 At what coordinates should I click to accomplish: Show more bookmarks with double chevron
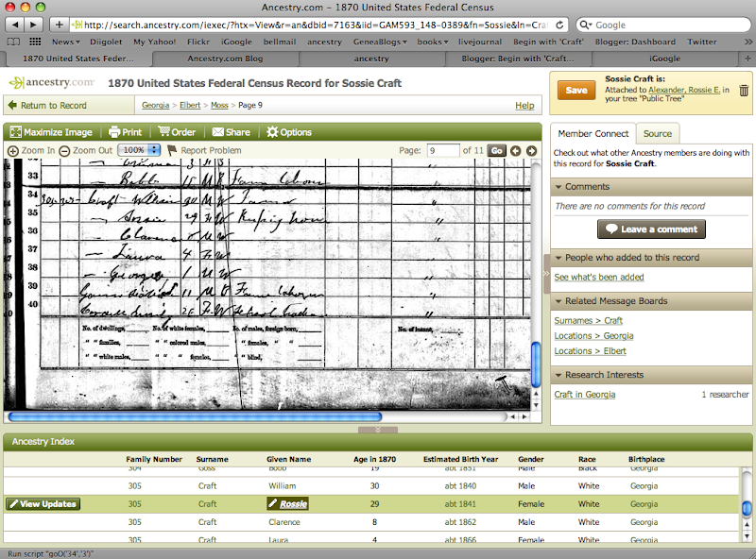pyautogui.click(x=748, y=42)
